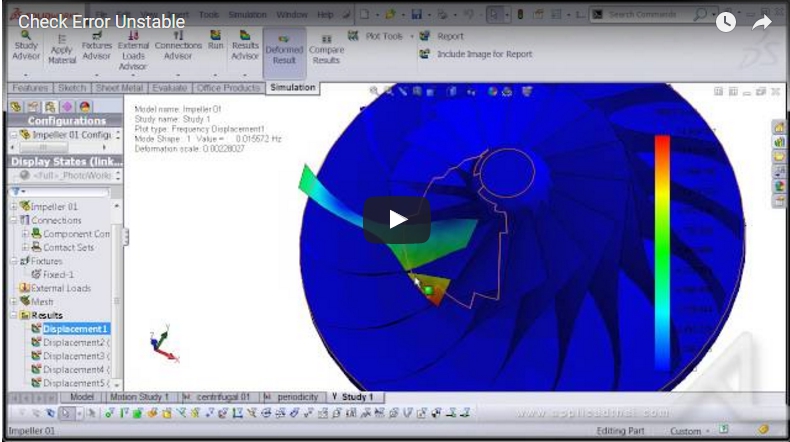Screen dimensions: 790x442
Task: Open the Plot Tools menu icon
Action: click(353, 36)
